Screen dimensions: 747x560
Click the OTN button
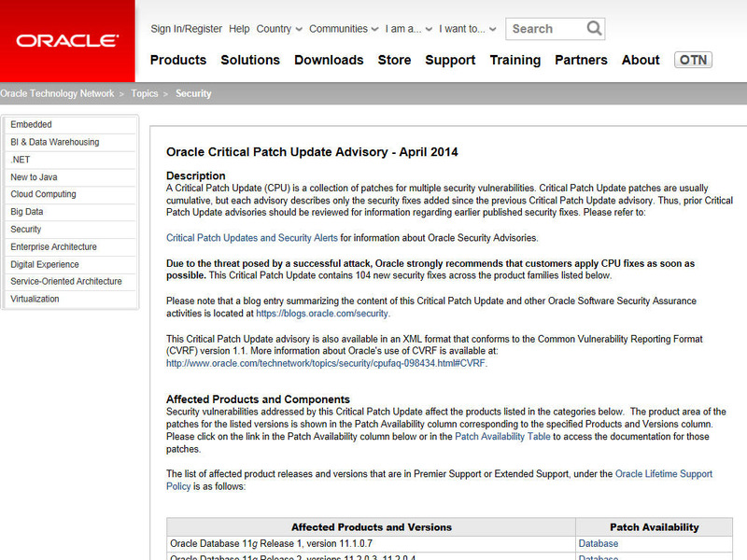(693, 60)
